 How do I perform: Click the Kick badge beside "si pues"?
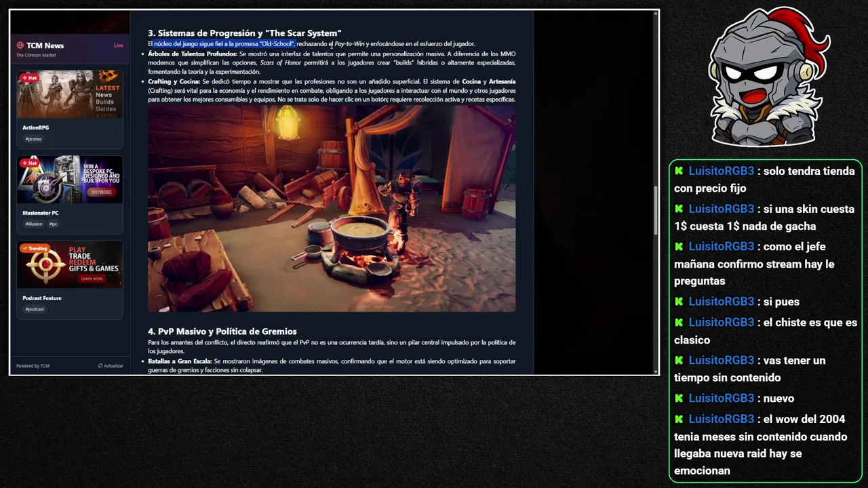pos(679,302)
